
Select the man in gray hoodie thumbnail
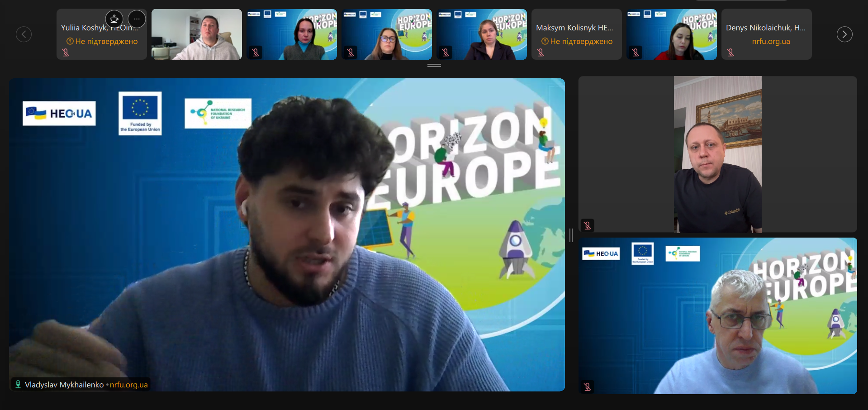coord(197,34)
